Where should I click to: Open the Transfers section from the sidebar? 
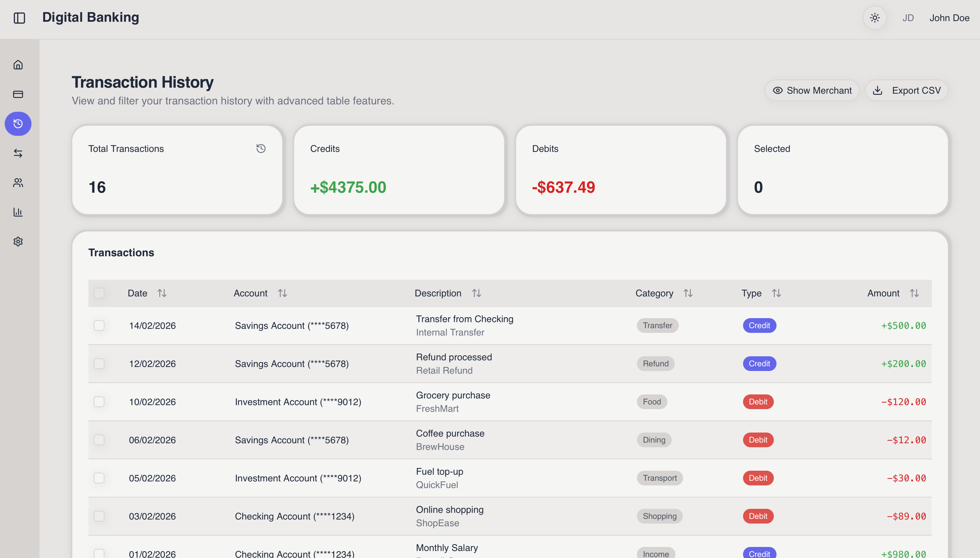pyautogui.click(x=18, y=153)
